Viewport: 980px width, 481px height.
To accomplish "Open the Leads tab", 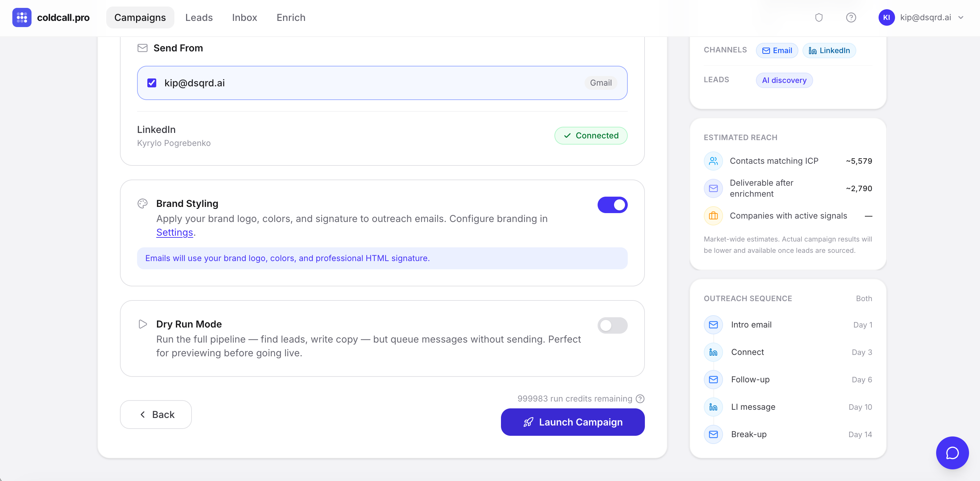I will tap(199, 17).
